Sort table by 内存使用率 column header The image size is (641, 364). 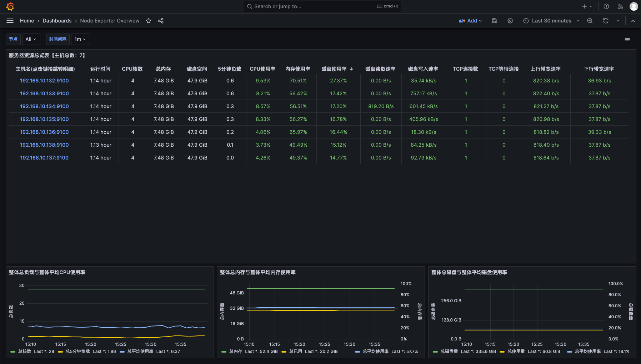coord(298,69)
